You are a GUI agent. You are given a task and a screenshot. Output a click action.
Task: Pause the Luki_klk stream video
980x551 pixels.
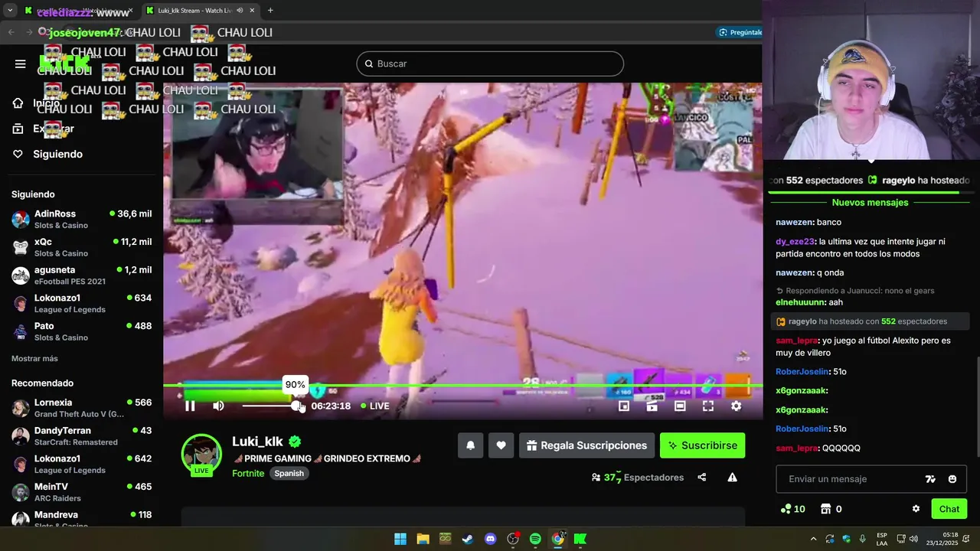tap(190, 406)
